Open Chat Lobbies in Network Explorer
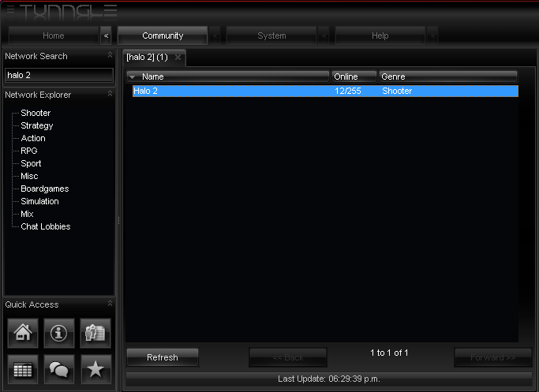Image resolution: width=539 pixels, height=392 pixels. 45,226
